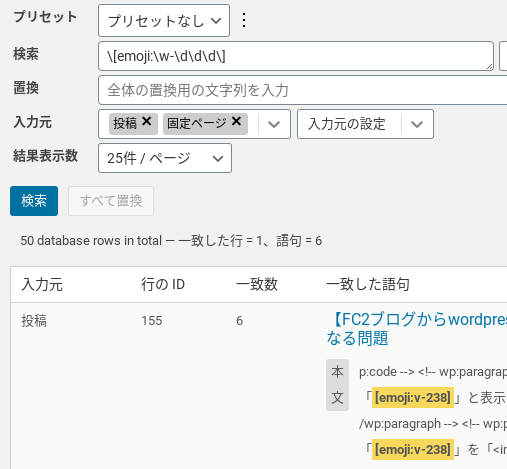Expand the source selection chevron

(x=274, y=124)
